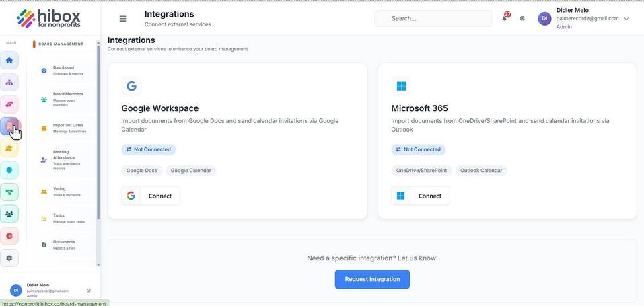Click the BOARD MANAGEMENT section header
This screenshot has width=644, height=306.
[x=61, y=44]
